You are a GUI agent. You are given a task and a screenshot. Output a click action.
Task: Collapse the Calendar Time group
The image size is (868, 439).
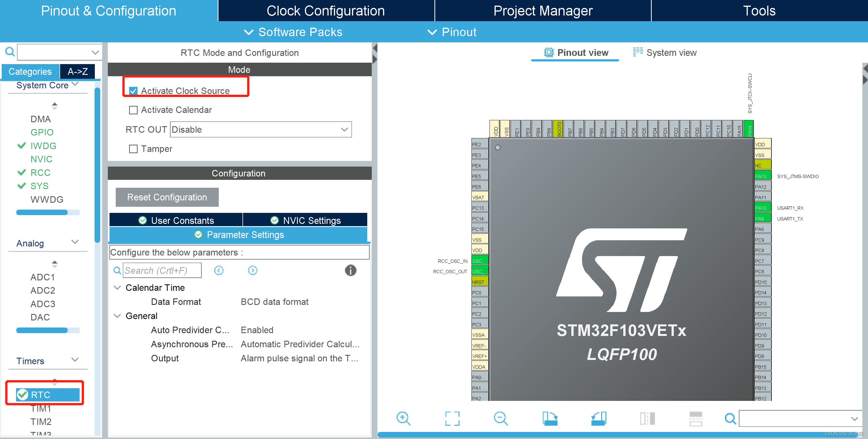coord(117,287)
